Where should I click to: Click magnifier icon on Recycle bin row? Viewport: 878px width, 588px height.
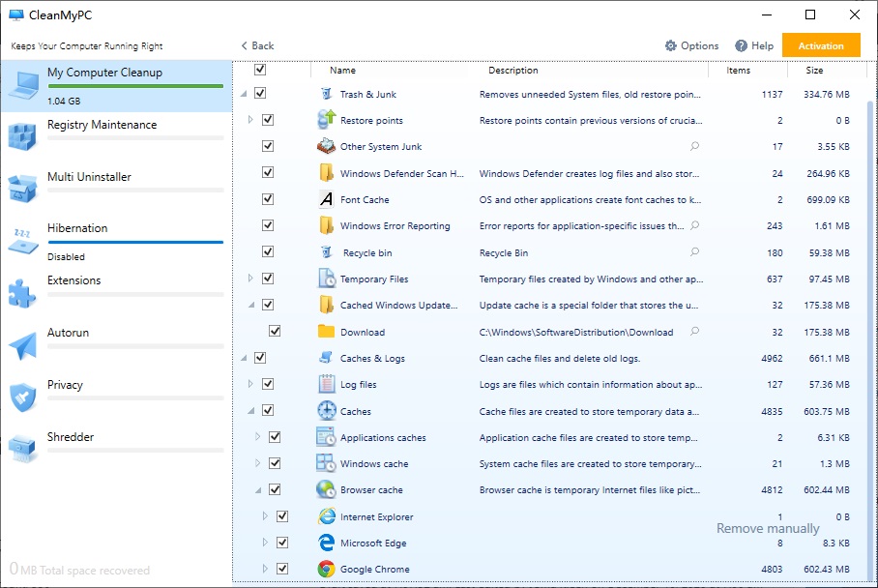tap(694, 252)
